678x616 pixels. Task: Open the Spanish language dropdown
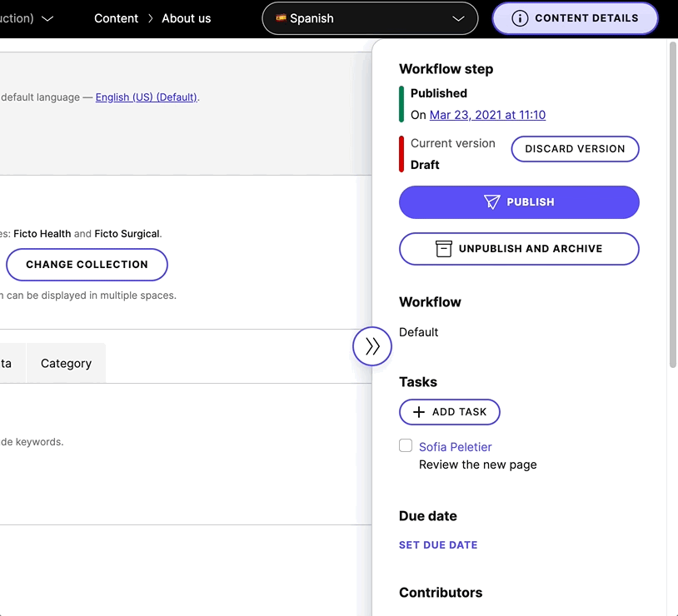point(457,18)
